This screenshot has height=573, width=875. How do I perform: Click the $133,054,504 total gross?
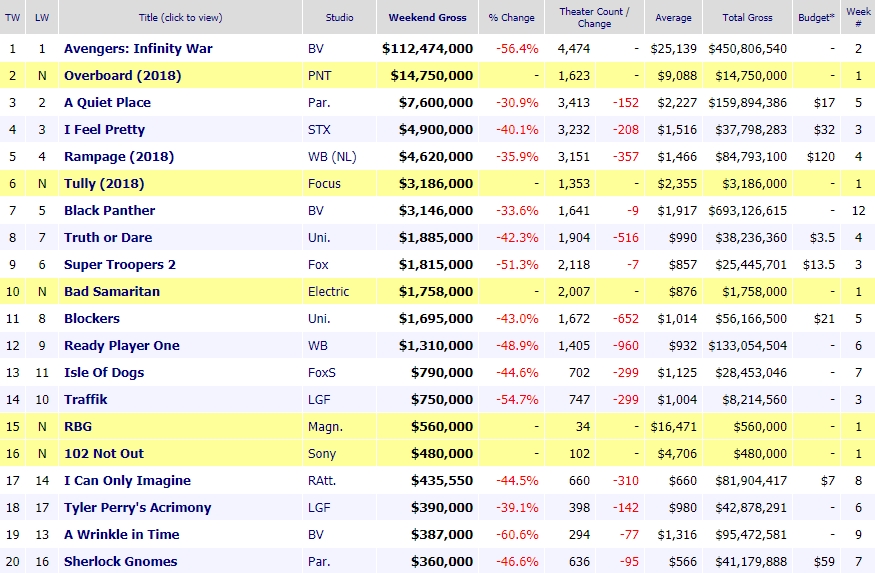tap(748, 345)
